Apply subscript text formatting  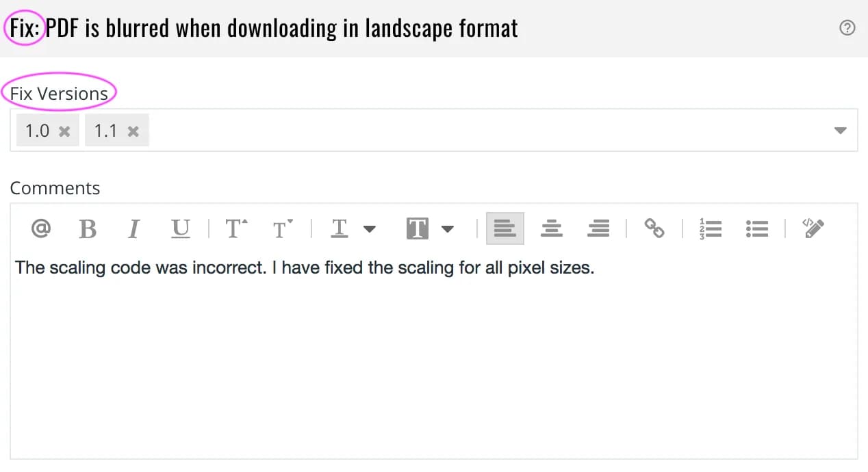pos(283,228)
